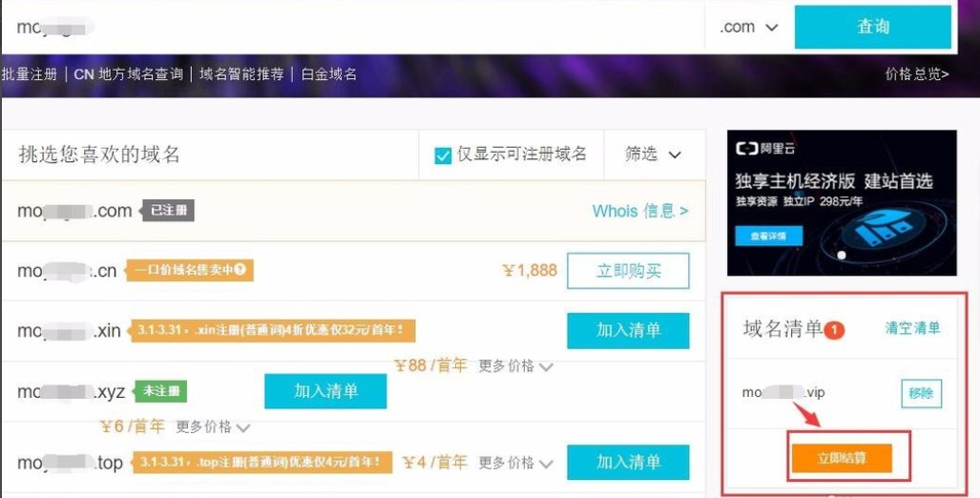The height and width of the screenshot is (498, 980).
Task: Click the .top 优惠仅4元 promotion tag
Action: coord(261,462)
